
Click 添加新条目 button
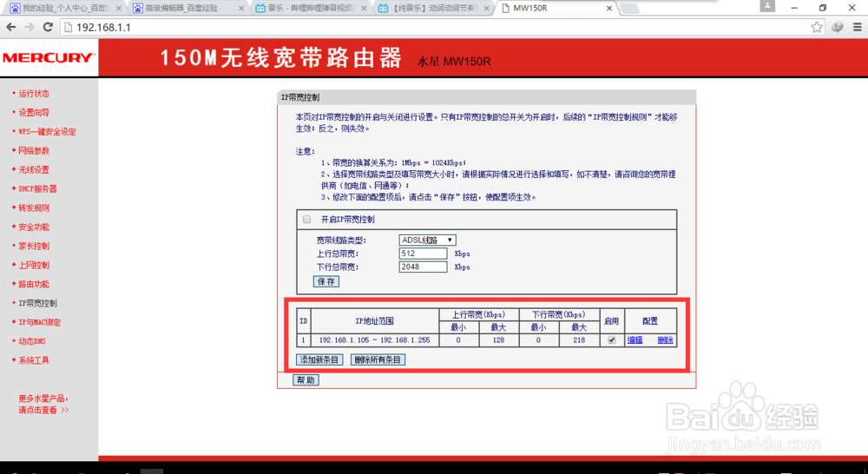tap(319, 360)
